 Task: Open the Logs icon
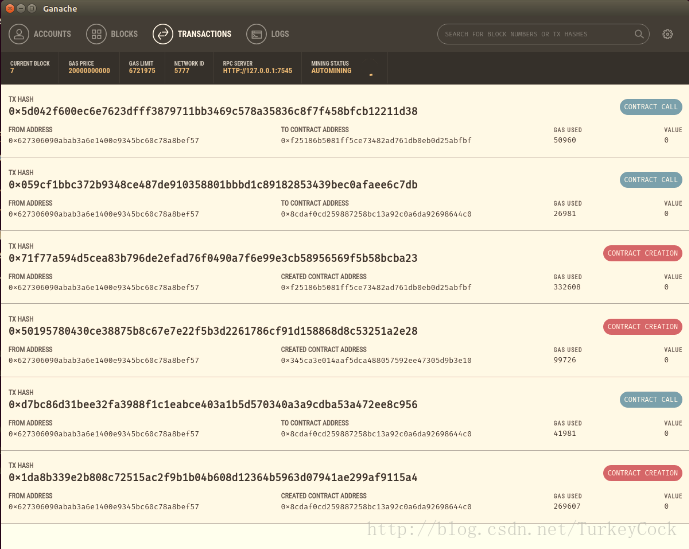tap(256, 34)
